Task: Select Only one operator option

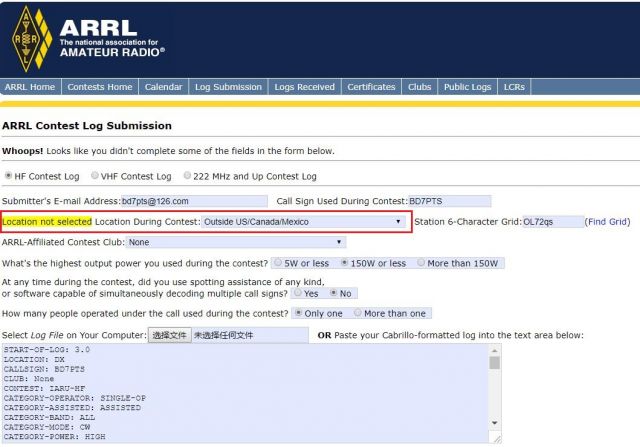Action: tap(298, 313)
